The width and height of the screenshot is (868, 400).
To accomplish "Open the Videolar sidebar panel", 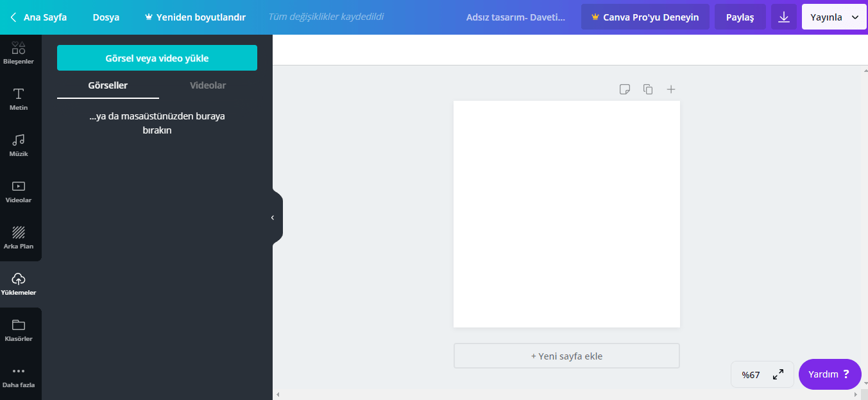I will click(19, 192).
